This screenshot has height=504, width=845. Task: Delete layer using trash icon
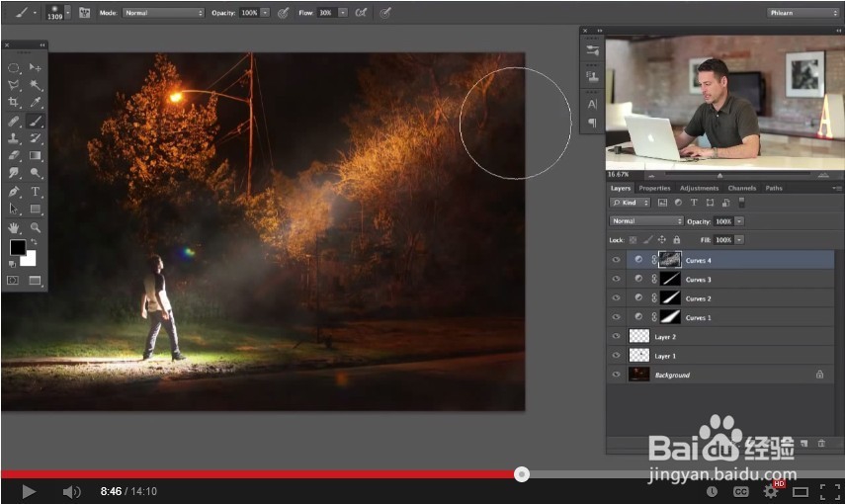tap(821, 443)
